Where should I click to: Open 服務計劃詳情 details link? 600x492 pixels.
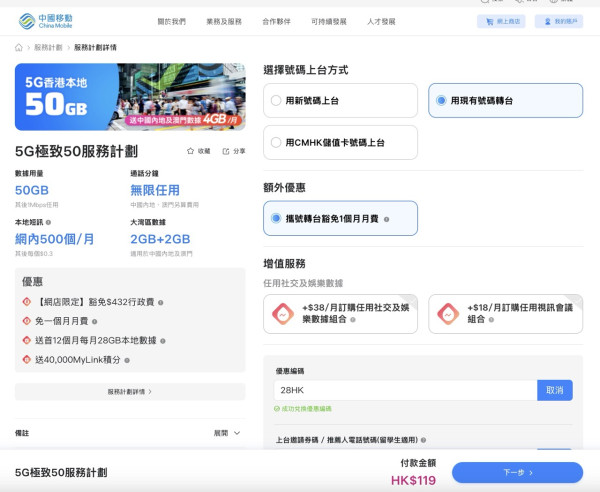tap(130, 392)
